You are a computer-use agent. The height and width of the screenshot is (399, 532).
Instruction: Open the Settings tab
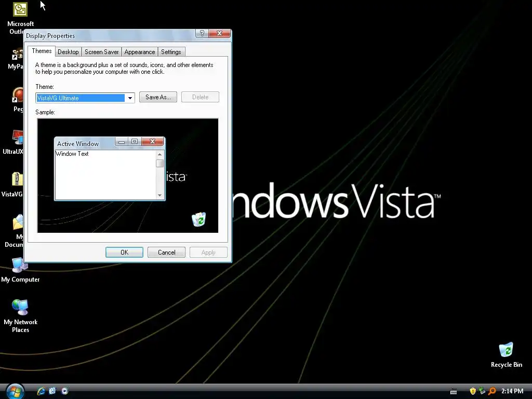(171, 52)
